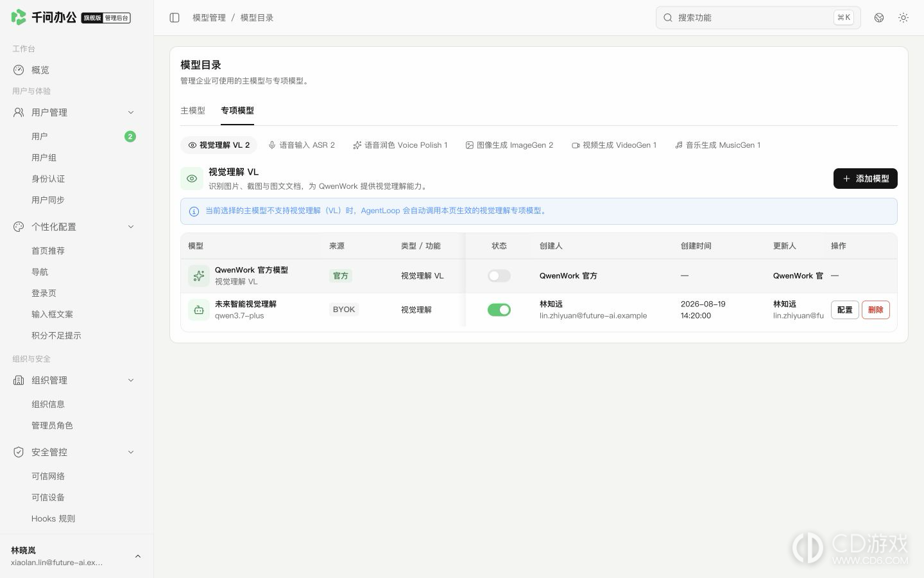The image size is (924, 578).
Task: Open the 音乐生成 MusicGen category tab
Action: click(x=718, y=145)
